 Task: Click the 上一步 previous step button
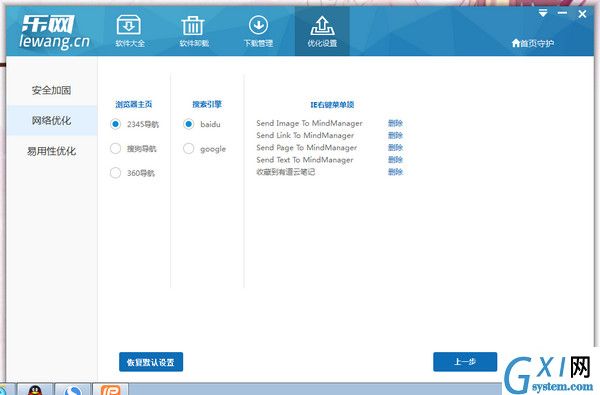pos(465,362)
